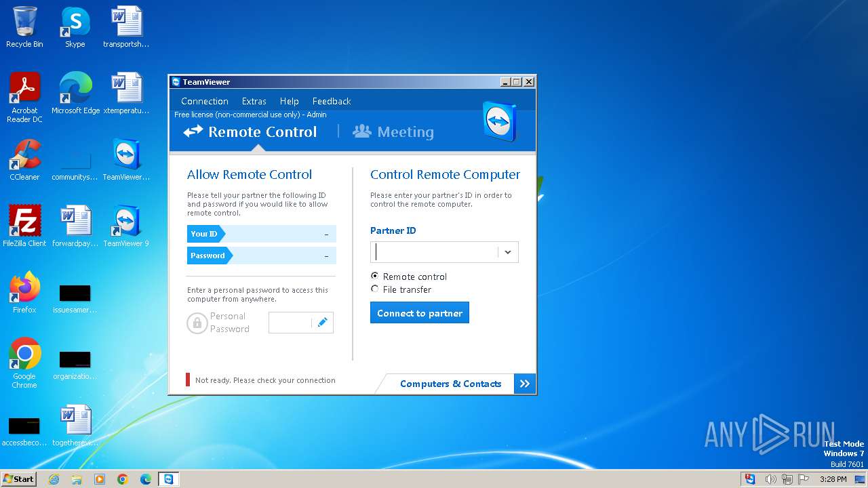
Task: Click the TeamViewer logo in the header
Action: [500, 121]
